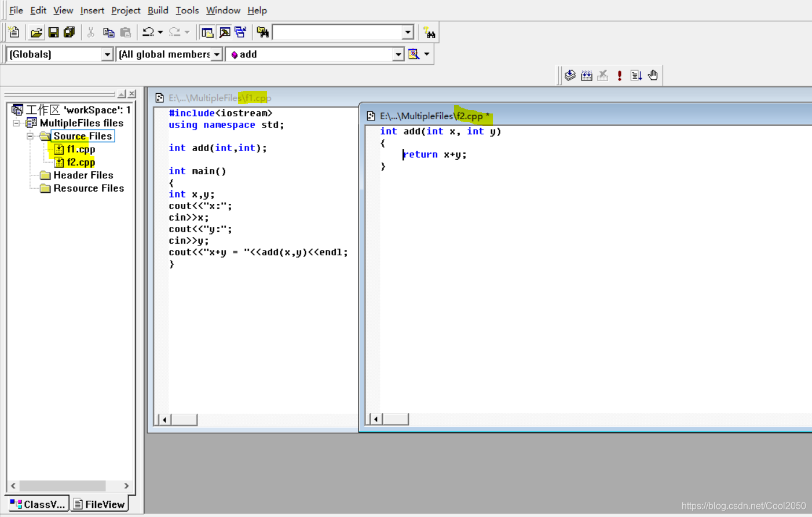This screenshot has height=517, width=812.
Task: Click the New Text File toolbar icon
Action: [14, 32]
